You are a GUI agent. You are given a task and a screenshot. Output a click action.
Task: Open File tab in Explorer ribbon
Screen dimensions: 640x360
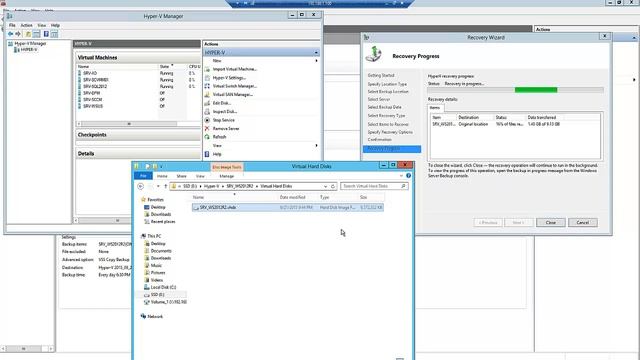pos(143,176)
